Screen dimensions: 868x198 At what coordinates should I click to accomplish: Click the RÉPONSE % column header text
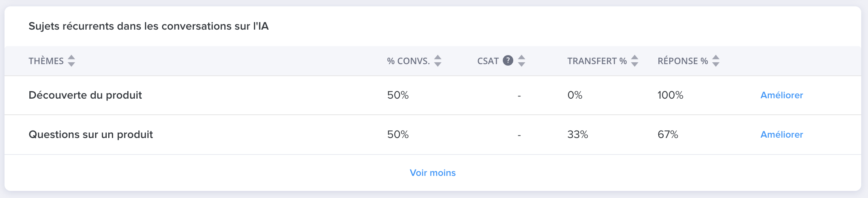click(683, 61)
